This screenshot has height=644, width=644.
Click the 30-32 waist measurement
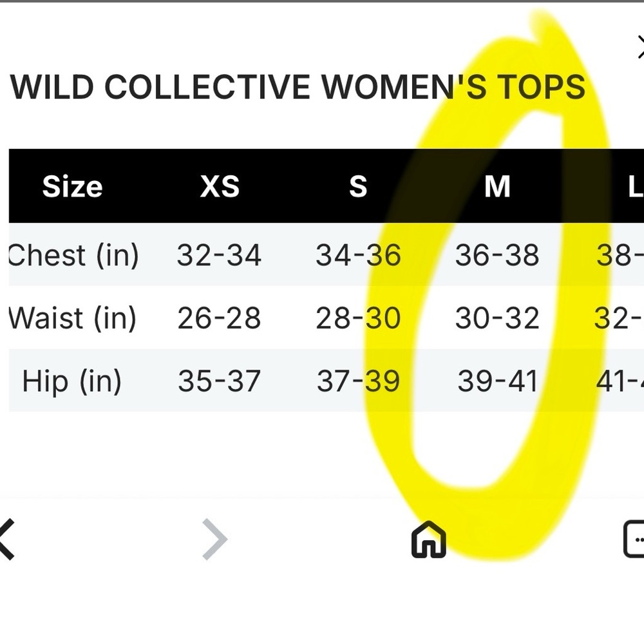pos(497,318)
